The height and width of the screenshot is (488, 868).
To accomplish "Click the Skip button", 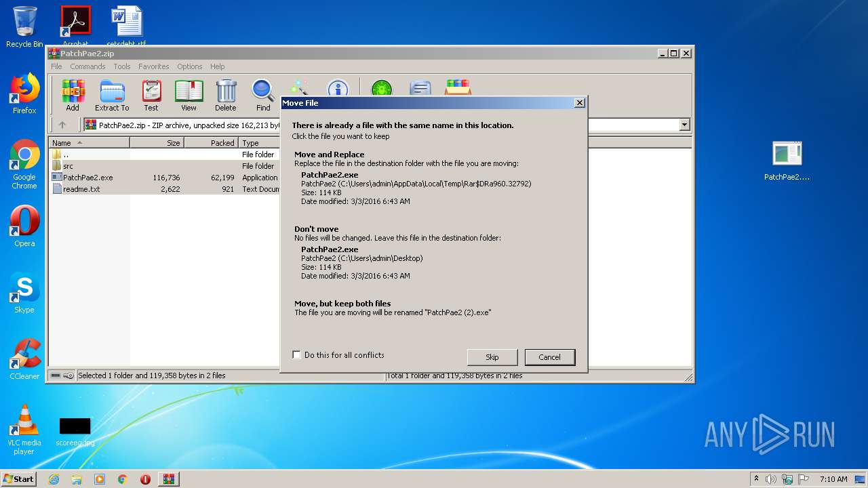I will 492,357.
